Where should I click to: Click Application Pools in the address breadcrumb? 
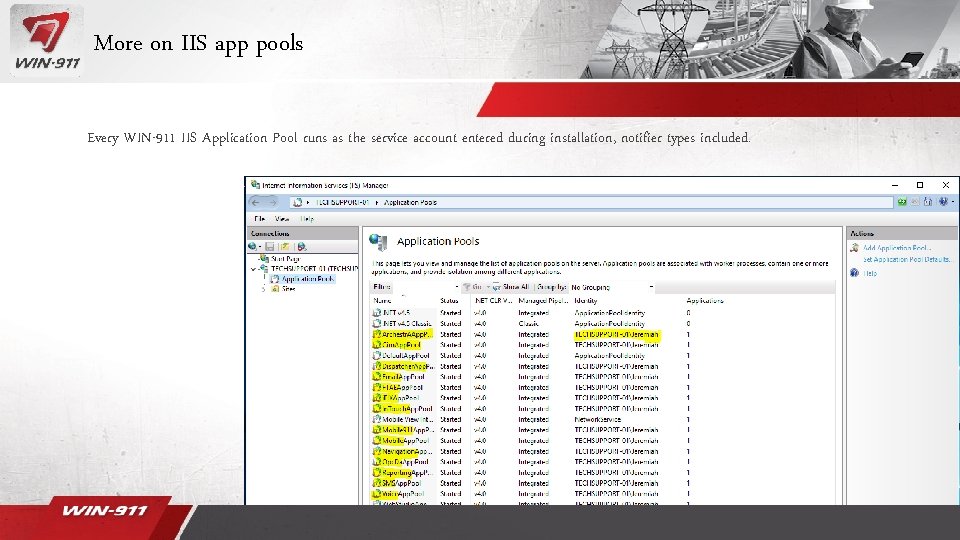[410, 203]
